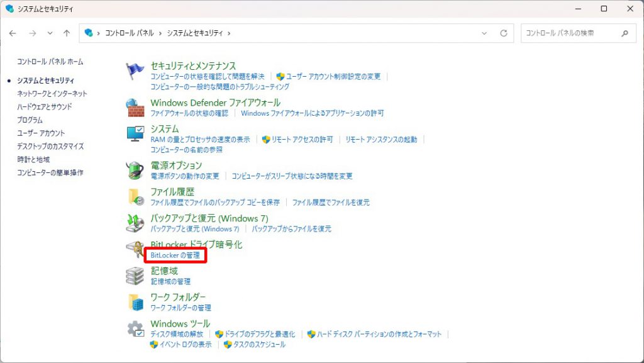Image resolution: width=644 pixels, height=363 pixels.
Task: Click the Windows Defender Firewall brick wall icon
Action: coord(135,108)
